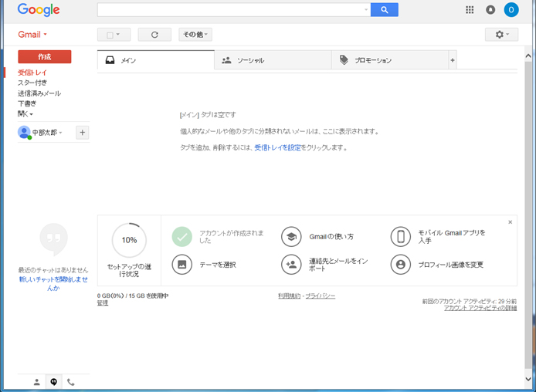Open 中部太郎 status dropdown
Image resolution: width=536 pixels, height=392 pixels.
[60, 133]
